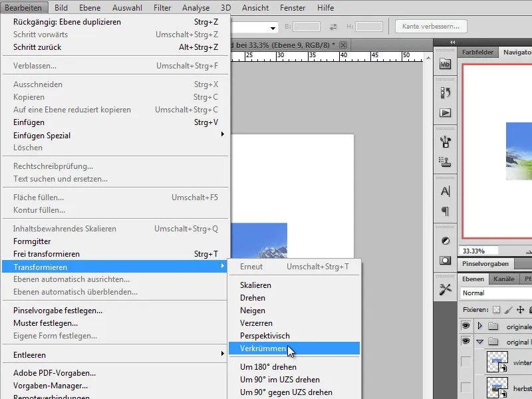Open the Filter menu

[x=162, y=7]
